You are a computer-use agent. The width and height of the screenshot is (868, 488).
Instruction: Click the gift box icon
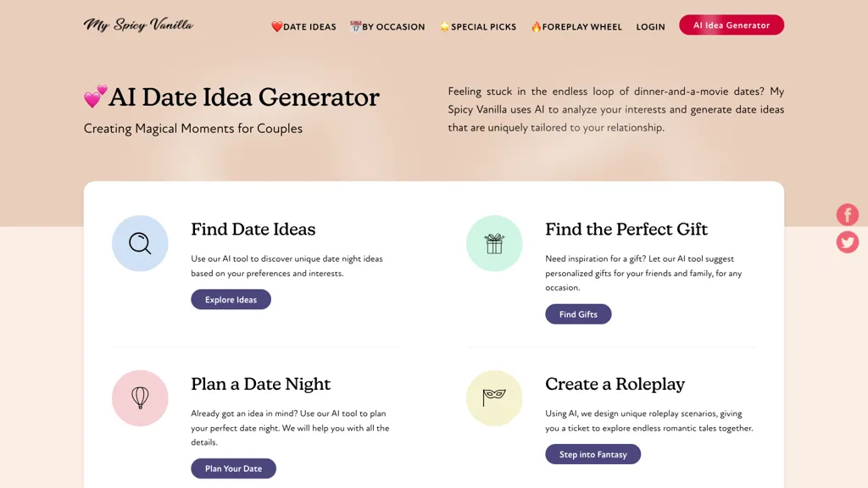coord(494,243)
